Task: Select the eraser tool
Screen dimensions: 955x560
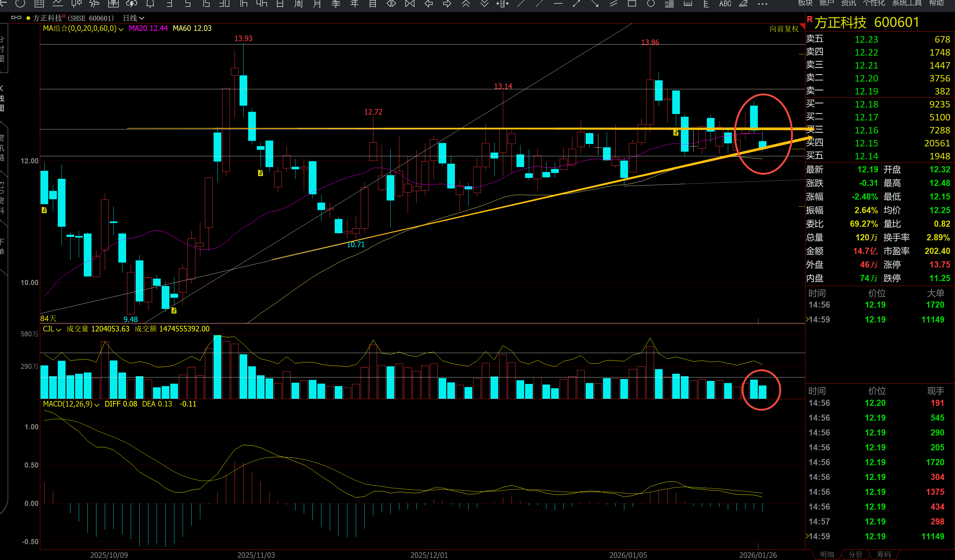Action: click(743, 4)
